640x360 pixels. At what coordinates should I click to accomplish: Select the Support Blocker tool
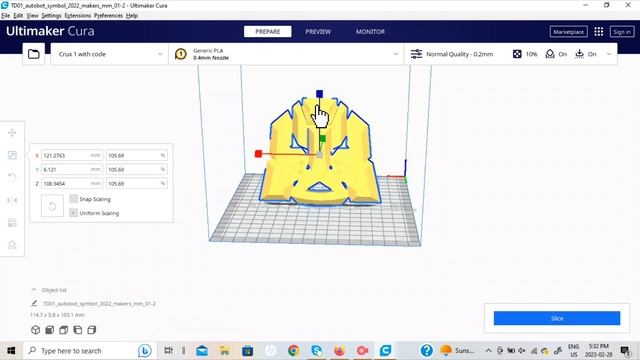point(12,245)
